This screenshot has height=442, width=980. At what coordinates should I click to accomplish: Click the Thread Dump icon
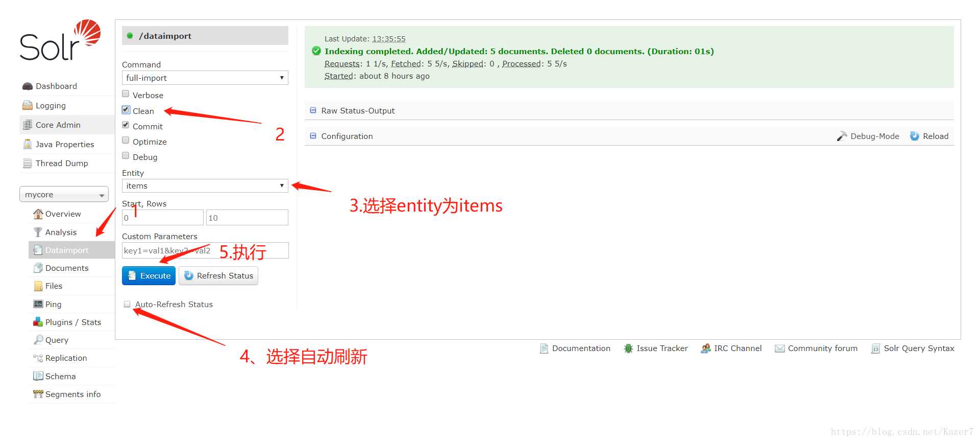tap(28, 164)
